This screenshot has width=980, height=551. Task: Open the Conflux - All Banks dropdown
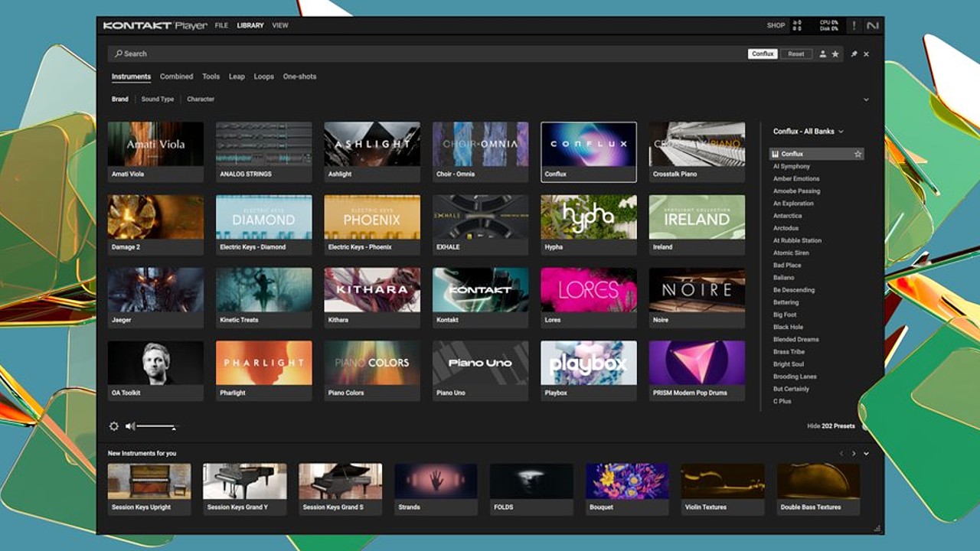tap(808, 132)
